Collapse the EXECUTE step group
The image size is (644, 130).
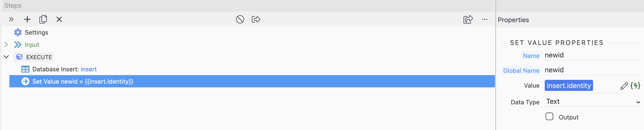point(6,57)
